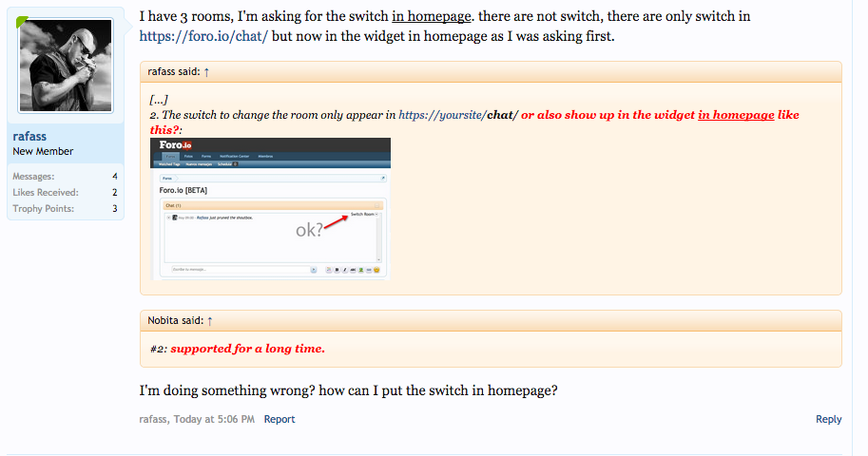This screenshot has width=868, height=456.
Task: Open the foro.io/chat URL in the post
Action: coord(203,35)
